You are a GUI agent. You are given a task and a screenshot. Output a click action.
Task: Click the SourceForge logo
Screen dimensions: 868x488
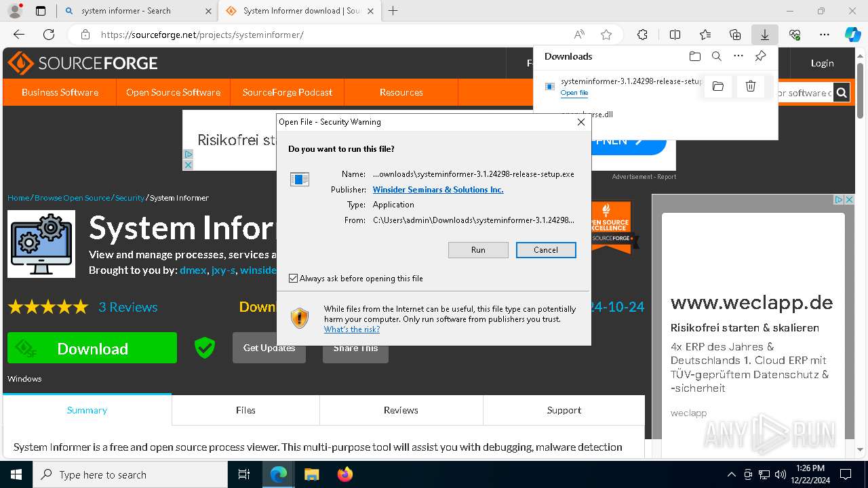click(x=83, y=63)
